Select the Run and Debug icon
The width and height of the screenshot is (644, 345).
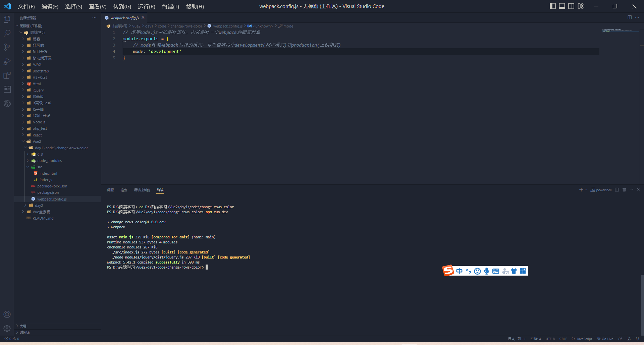tap(7, 61)
